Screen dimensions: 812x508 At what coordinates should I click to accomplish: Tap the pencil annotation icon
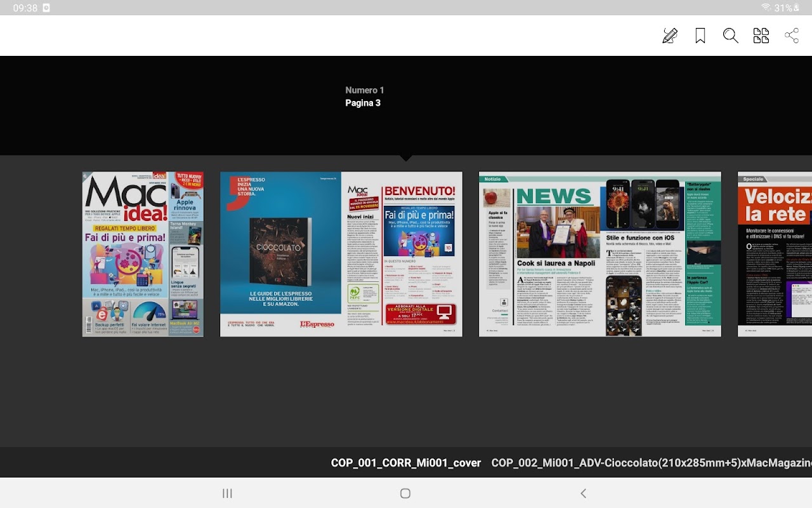(x=670, y=36)
